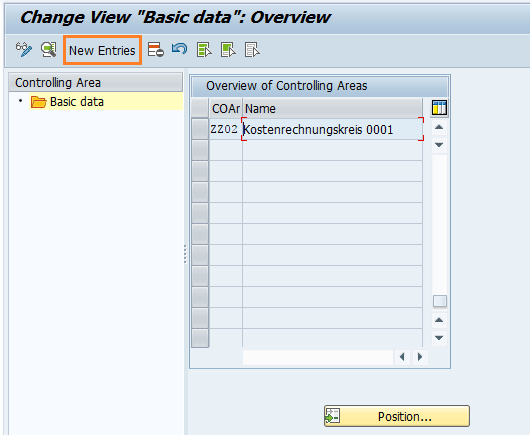The height and width of the screenshot is (435, 530).
Task: Click the Select Block icon
Action: coord(228,50)
